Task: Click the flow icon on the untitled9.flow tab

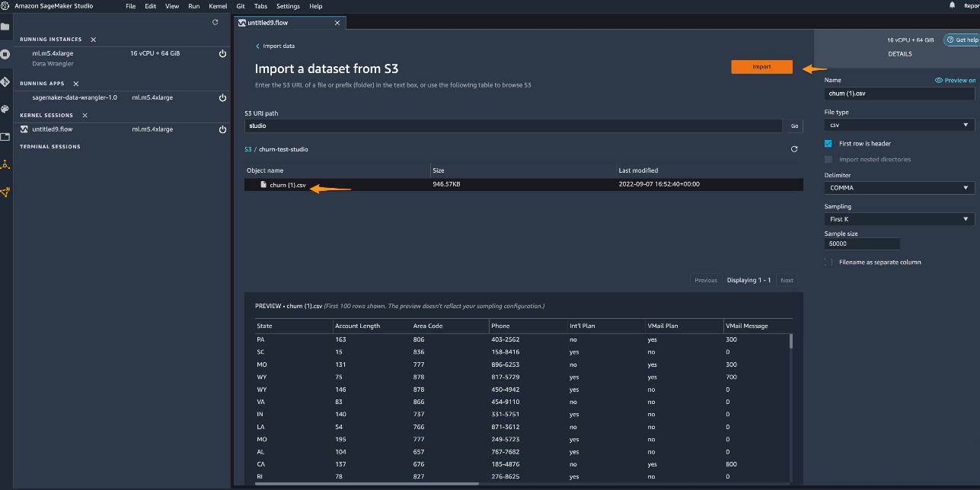Action: tap(242, 23)
